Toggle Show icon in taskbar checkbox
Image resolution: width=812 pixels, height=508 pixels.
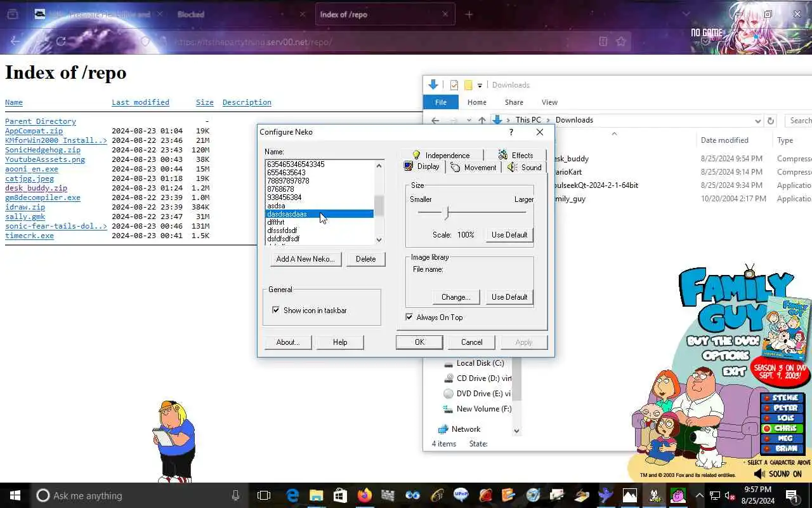pos(276,311)
